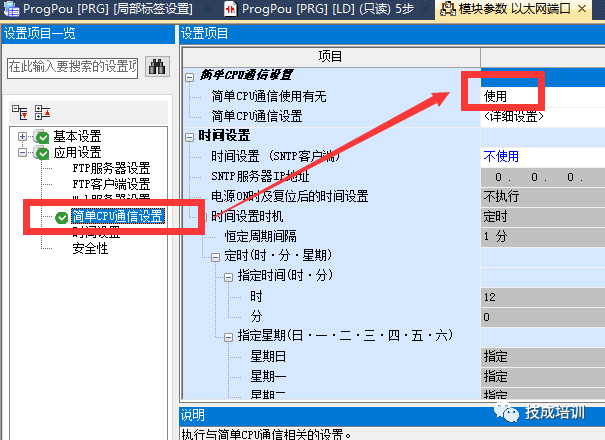Screen dimensions: 605x440
Task: Collapse the 时间设置 section
Action: [190, 136]
